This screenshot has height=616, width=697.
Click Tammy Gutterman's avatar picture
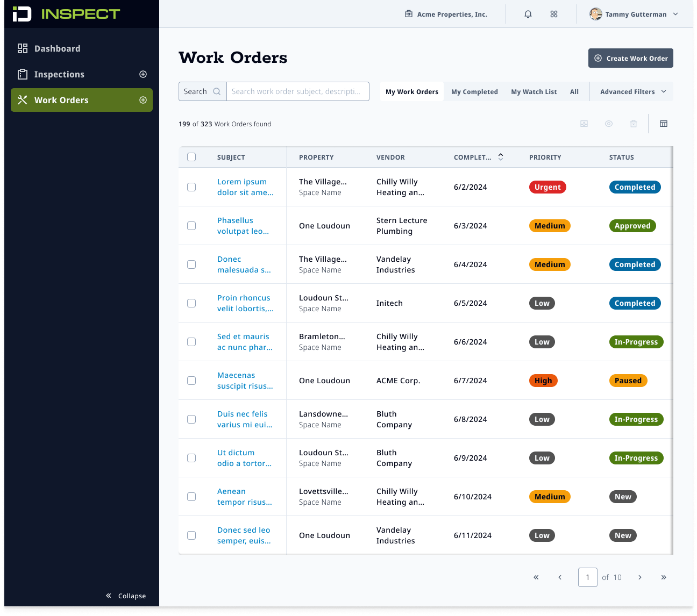[x=595, y=14]
